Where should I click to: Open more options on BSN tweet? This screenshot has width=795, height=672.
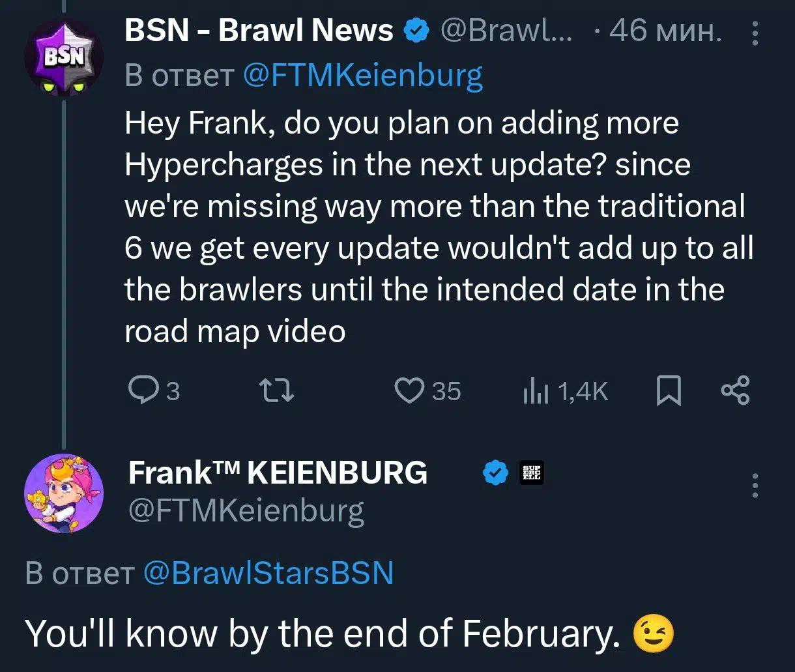point(755,33)
